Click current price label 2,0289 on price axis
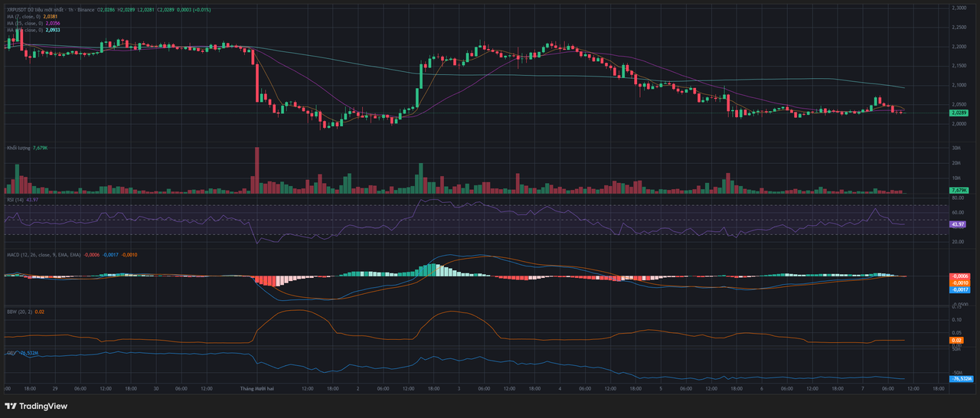This screenshot has width=980, height=418. (959, 113)
